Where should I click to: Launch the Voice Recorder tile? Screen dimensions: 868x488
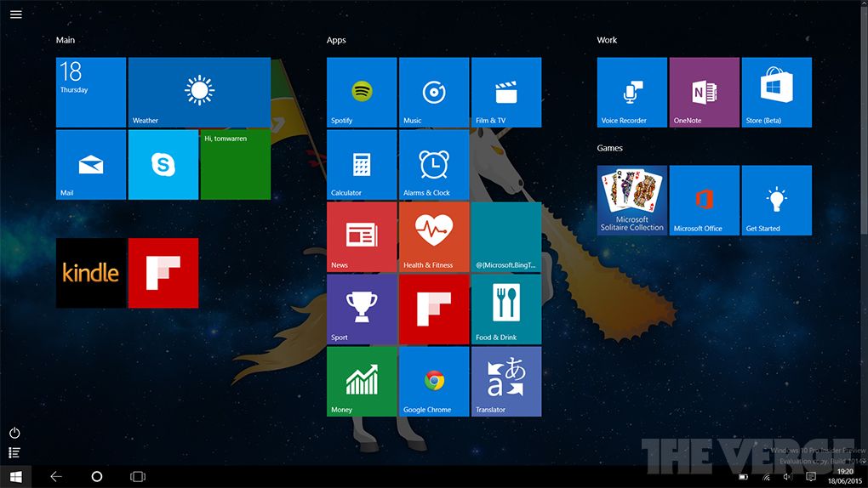pos(631,93)
